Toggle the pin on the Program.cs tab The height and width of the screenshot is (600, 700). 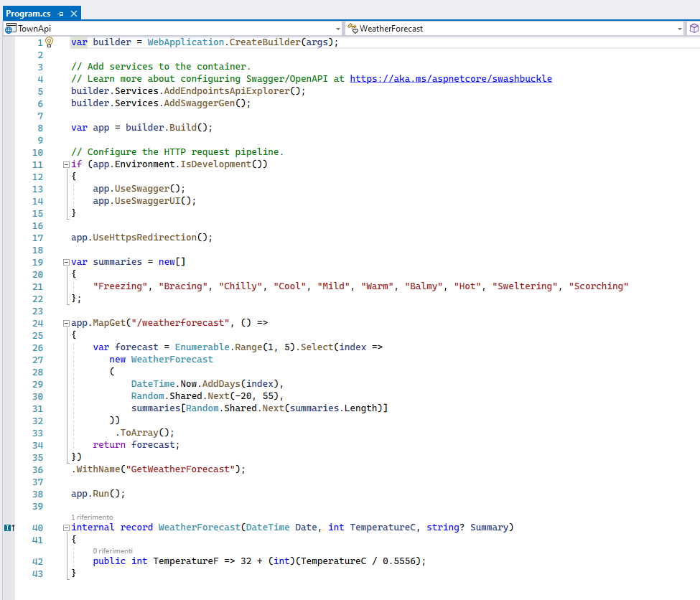pos(61,12)
